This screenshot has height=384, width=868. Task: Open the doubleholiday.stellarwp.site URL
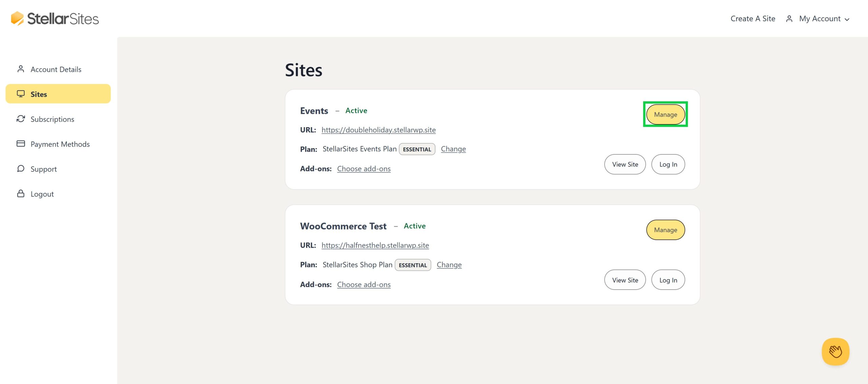click(x=378, y=129)
